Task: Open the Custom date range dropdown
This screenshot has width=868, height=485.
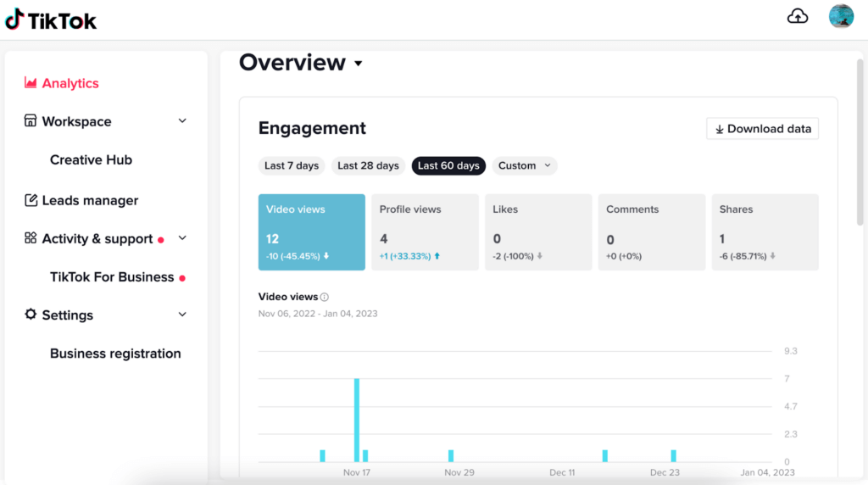Action: click(524, 165)
